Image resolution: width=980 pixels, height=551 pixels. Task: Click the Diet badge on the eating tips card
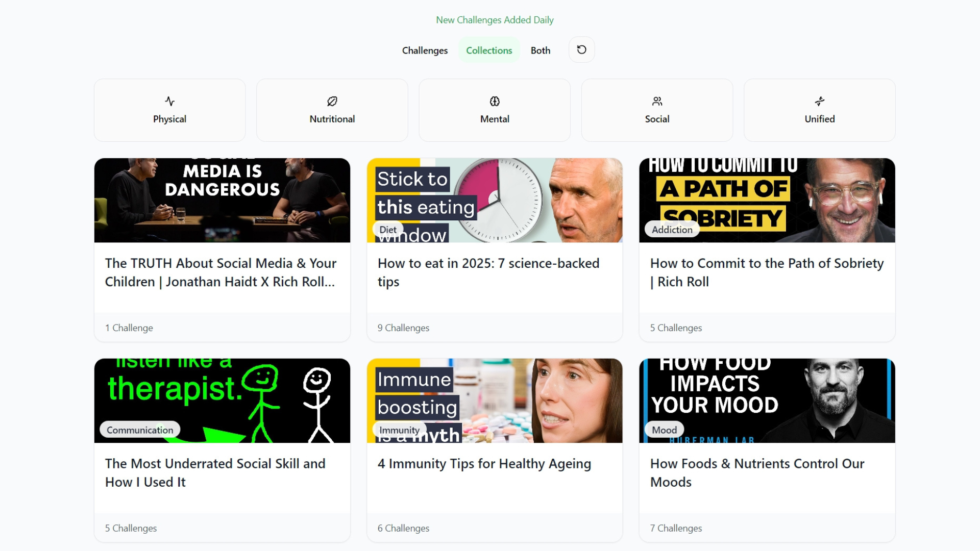click(388, 229)
